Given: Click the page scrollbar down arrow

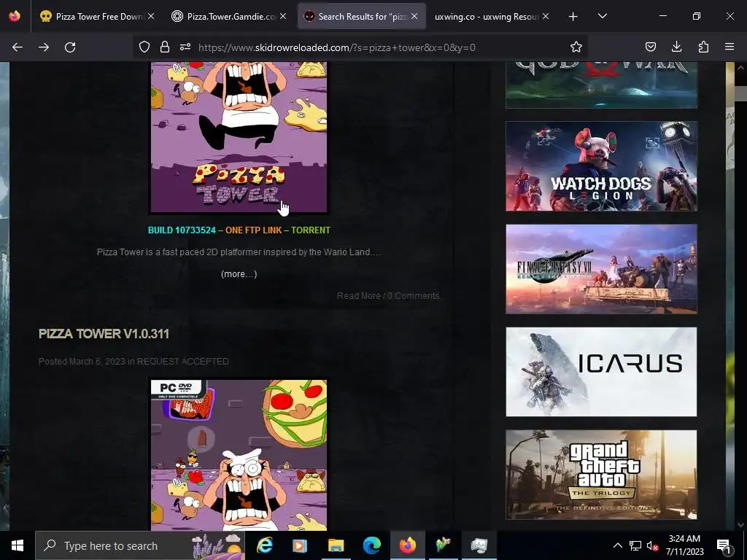Looking at the screenshot, I should [x=740, y=525].
